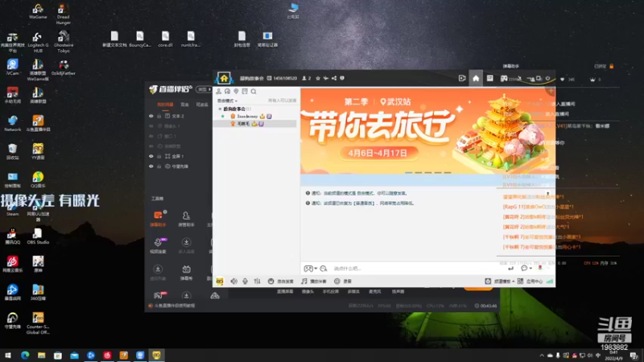Add the 手机投屏 source in 直播伴侣
644x362 pixels.
[331, 291]
